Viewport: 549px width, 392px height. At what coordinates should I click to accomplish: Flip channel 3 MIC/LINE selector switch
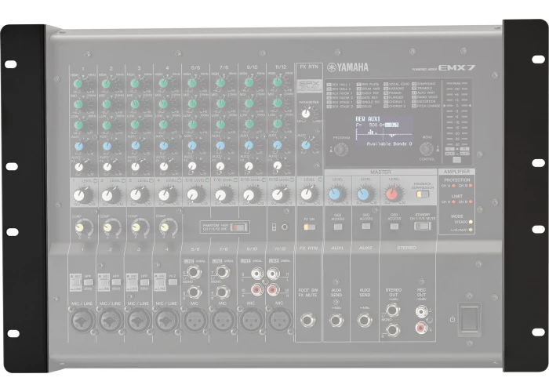(x=132, y=283)
